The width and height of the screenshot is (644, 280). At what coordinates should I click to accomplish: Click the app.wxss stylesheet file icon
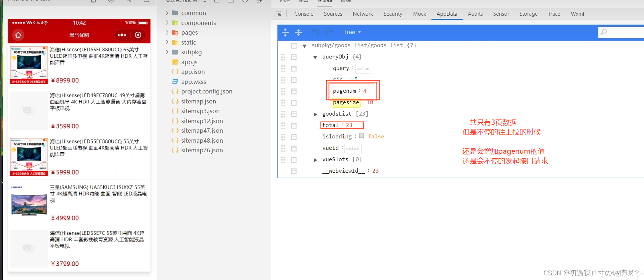[175, 82]
